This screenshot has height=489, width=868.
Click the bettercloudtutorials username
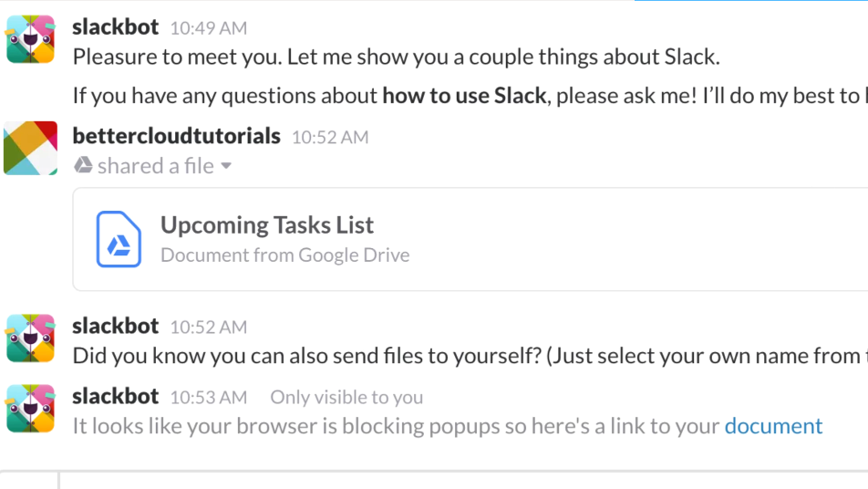(177, 136)
